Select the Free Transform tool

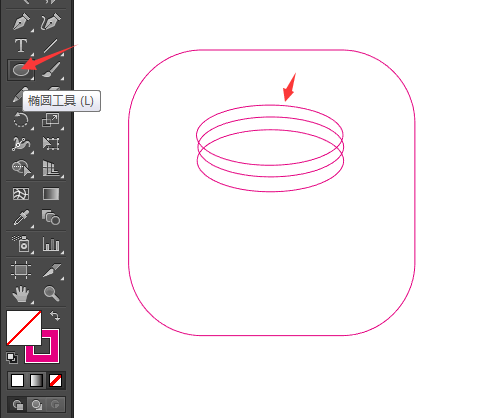pyautogui.click(x=51, y=144)
